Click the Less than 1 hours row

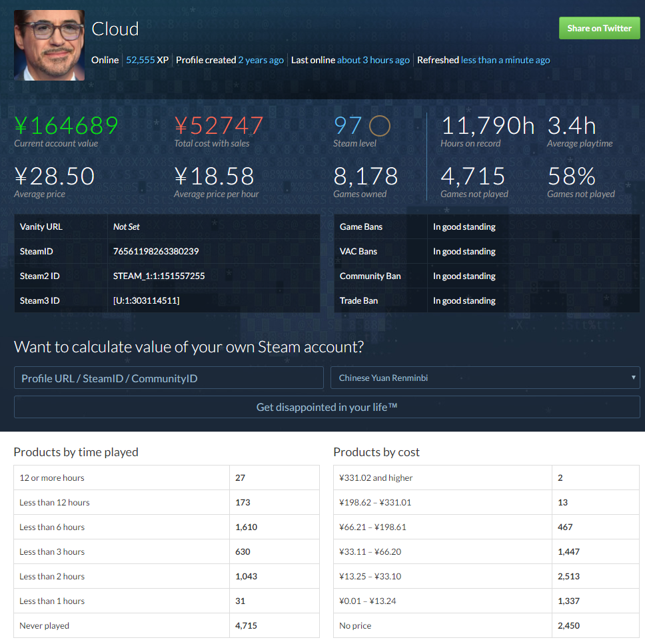click(x=167, y=601)
